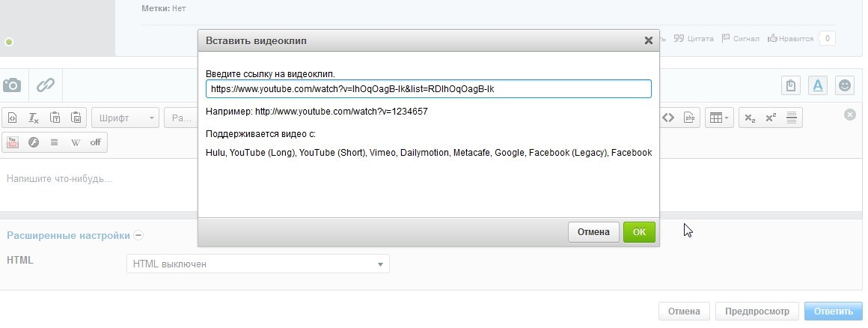Click the camera attach-image icon
The height and width of the screenshot is (328, 868).
12,85
